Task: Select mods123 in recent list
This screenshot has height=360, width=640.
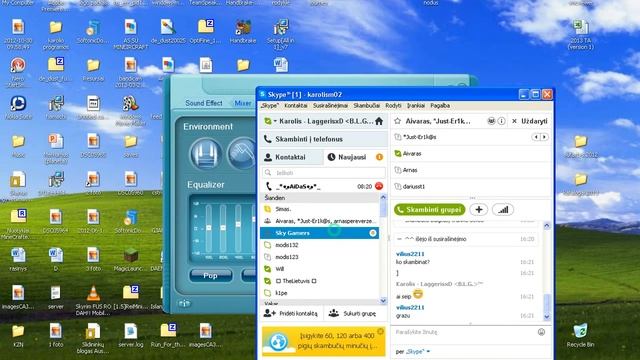Action: tap(320, 257)
